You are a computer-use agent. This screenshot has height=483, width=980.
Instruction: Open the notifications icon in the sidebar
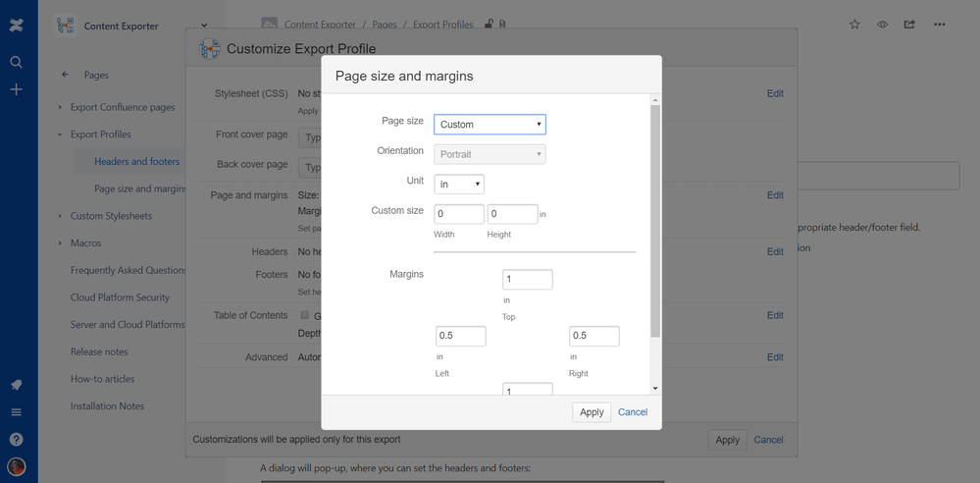pyautogui.click(x=17, y=385)
